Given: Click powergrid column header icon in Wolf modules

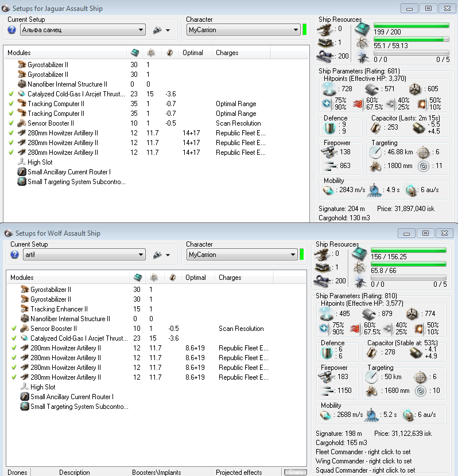Looking at the screenshot, I should click(154, 277).
